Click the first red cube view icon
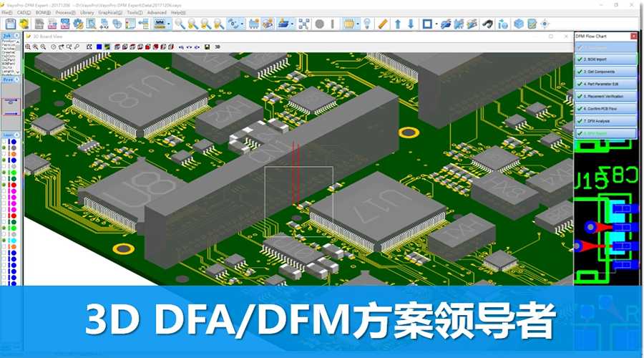The width and height of the screenshot is (644, 358). pyautogui.click(x=117, y=47)
